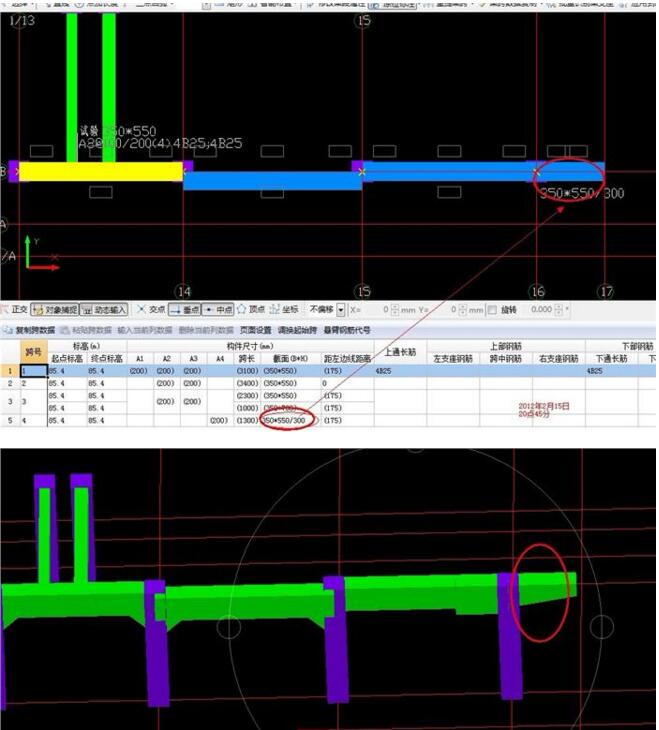The width and height of the screenshot is (659, 730).
Task: Open 不偏移 offset dropdown
Action: (341, 311)
